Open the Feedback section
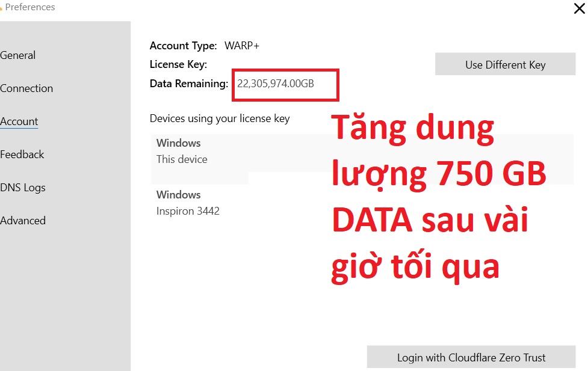Screen dimensions: 588x371 click(22, 155)
